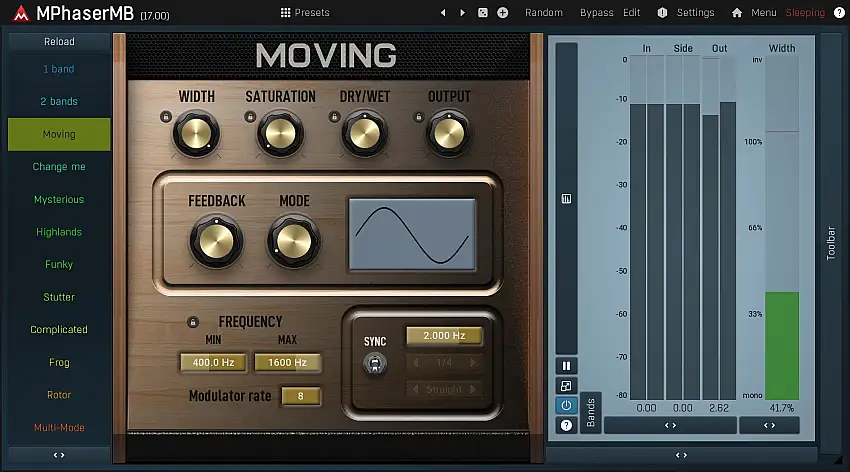Click the sine waveform shape display

click(412, 234)
